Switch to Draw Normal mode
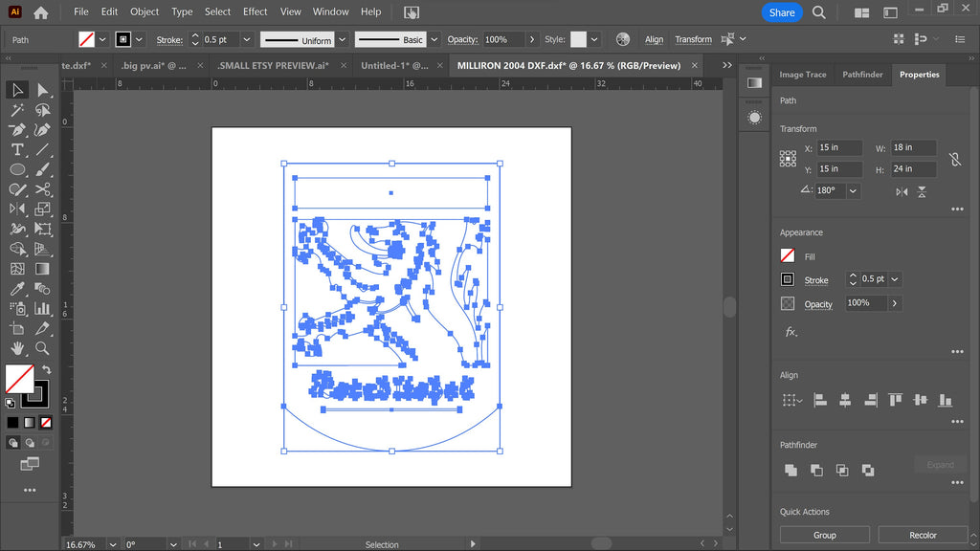Screen dimensions: 980x551 tap(13, 443)
